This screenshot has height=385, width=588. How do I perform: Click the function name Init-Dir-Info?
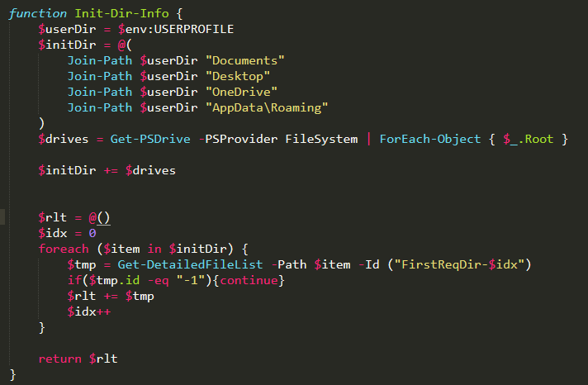[121, 13]
